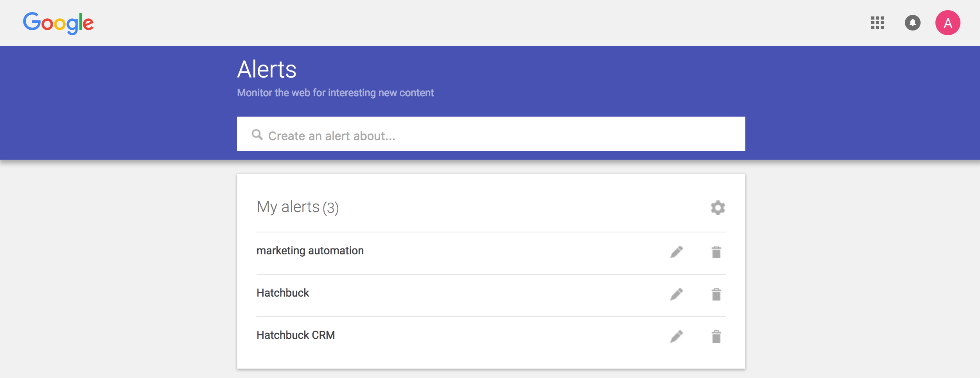
Task: Click the My alerts heading text
Action: pyautogui.click(x=288, y=207)
